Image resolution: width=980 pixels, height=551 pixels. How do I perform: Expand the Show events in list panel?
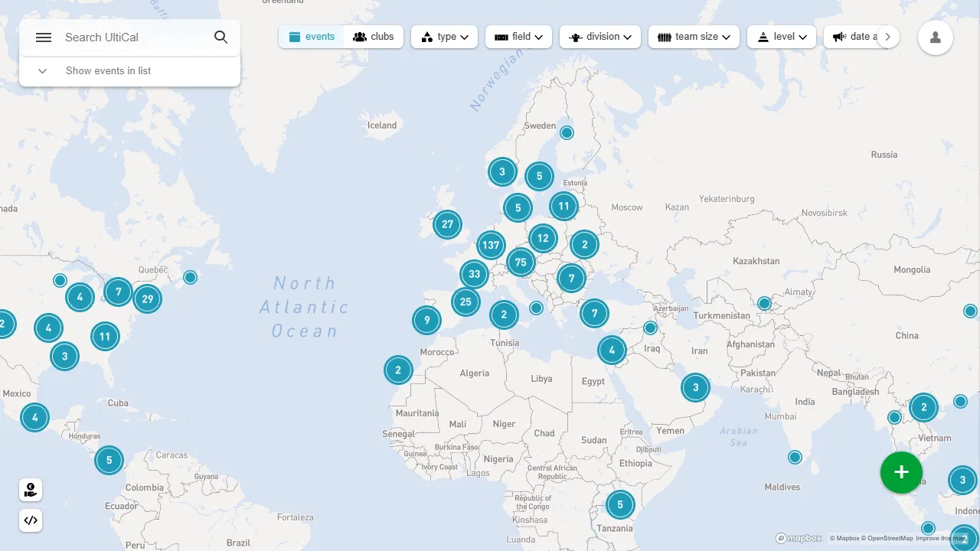tap(107, 71)
